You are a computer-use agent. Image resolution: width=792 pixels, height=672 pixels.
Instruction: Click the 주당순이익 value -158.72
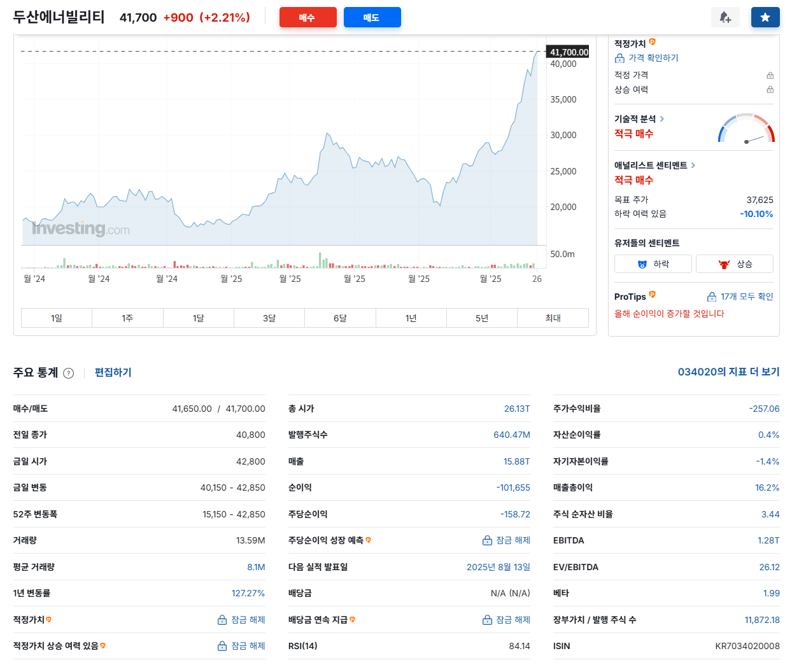click(x=515, y=514)
